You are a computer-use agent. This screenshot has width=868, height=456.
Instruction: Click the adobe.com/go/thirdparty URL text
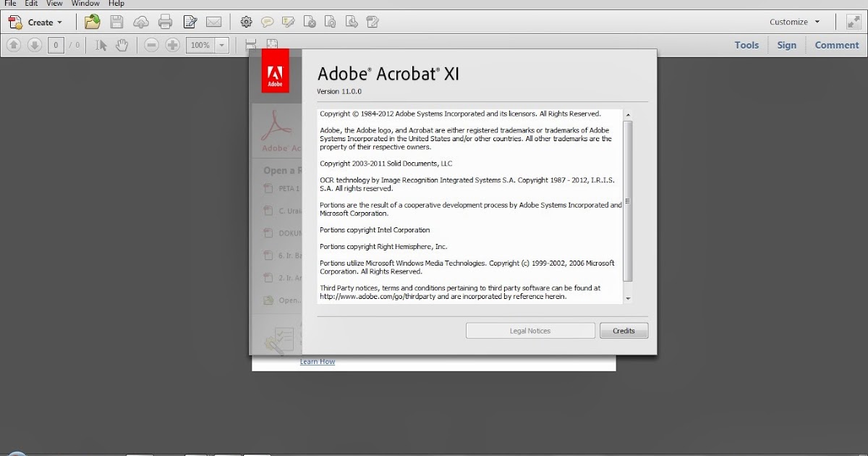[378, 297]
